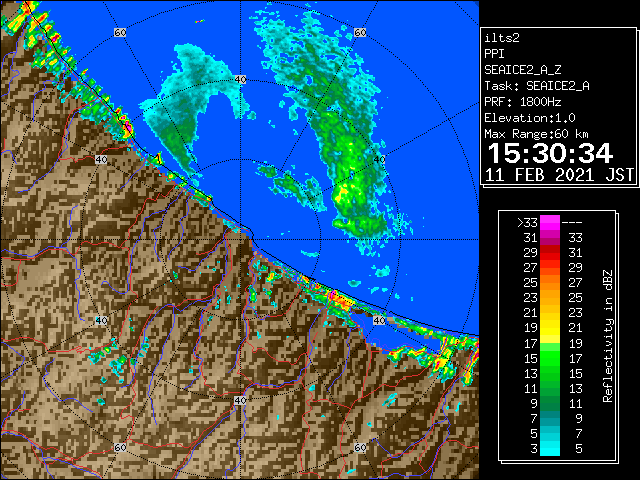The image size is (640, 480).
Task: Click the '60' range label at upper-left of map
Action: (x=120, y=33)
